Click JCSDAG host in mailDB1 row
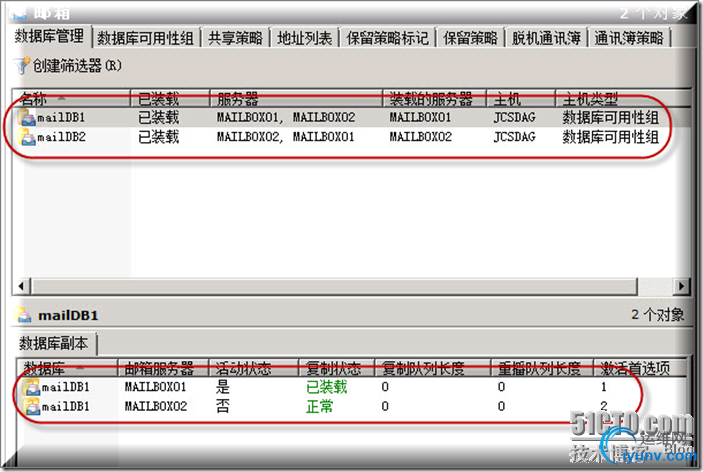703x472 pixels. point(515,118)
